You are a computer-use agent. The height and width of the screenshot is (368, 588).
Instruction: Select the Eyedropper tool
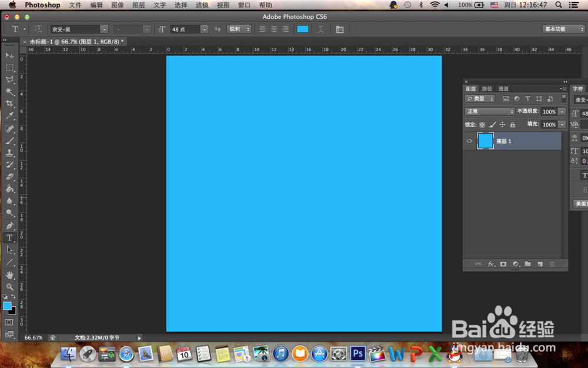(x=10, y=115)
